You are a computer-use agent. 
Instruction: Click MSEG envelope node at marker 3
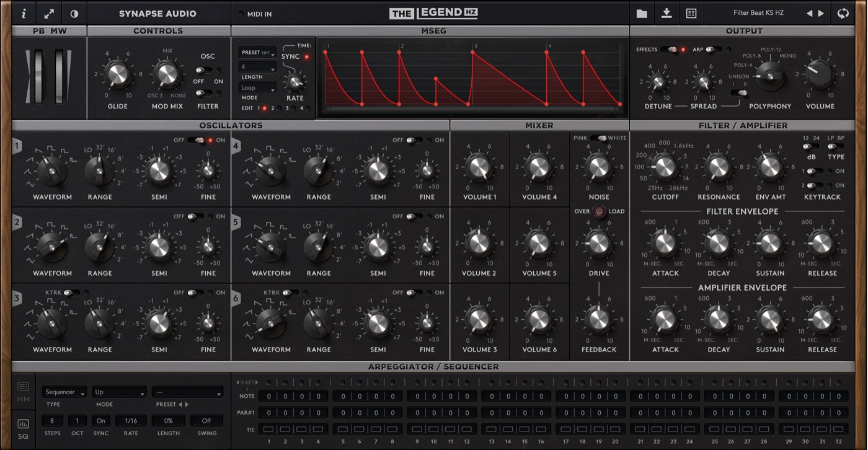473,52
